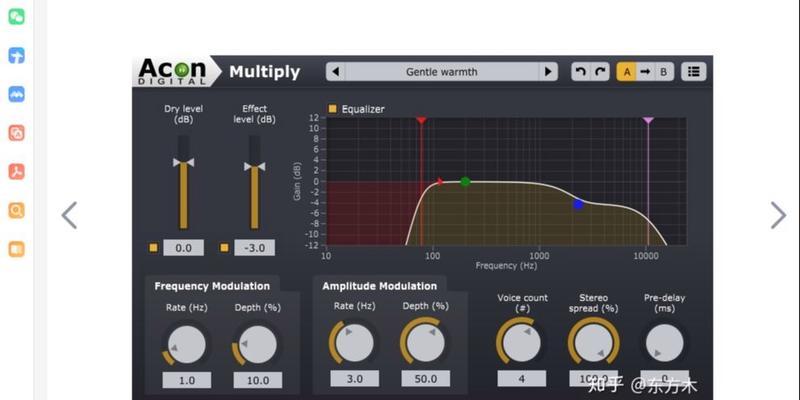Viewport: 800px width, 400px height.
Task: Open the green chat sidebar icon
Action: (16, 17)
